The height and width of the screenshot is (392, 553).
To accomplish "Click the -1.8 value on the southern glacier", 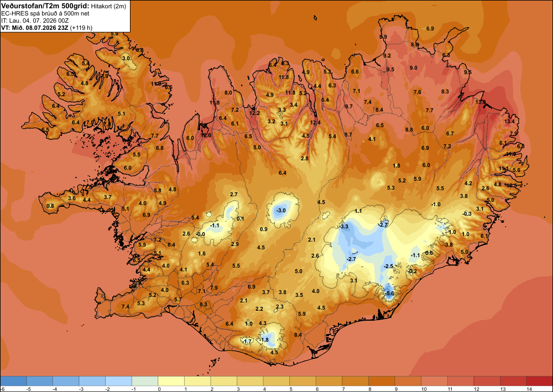I will pyautogui.click(x=264, y=340).
